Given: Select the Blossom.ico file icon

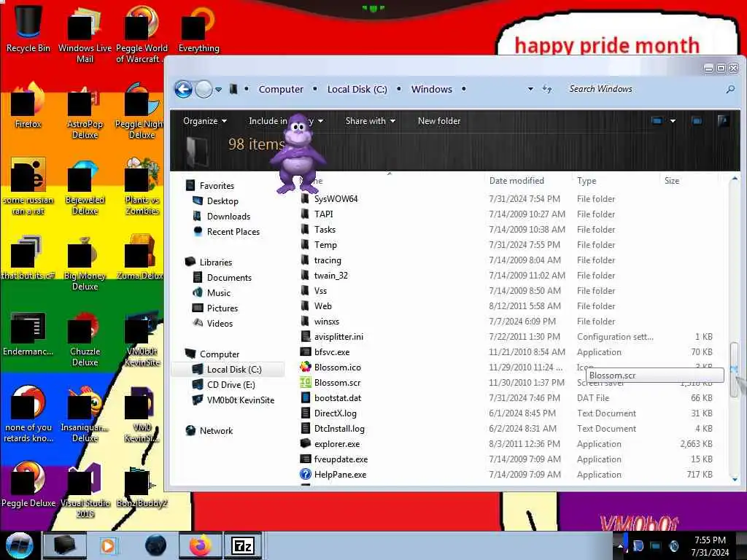Looking at the screenshot, I should tap(306, 367).
